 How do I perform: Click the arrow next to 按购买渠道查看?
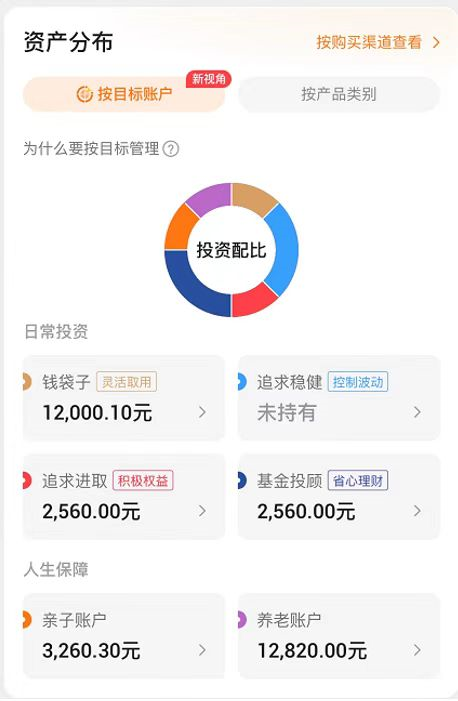[x=436, y=42]
